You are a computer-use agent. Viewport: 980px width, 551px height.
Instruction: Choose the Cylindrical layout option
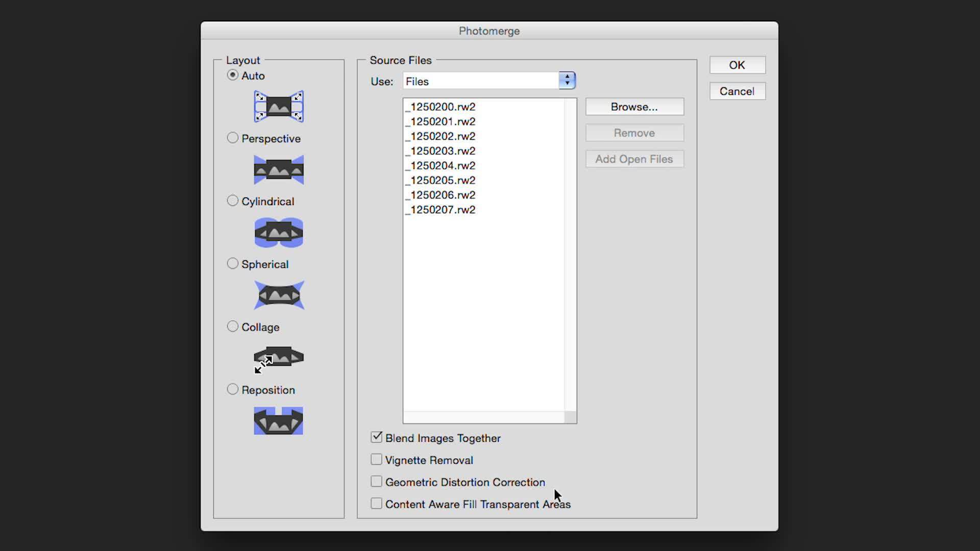point(233,201)
